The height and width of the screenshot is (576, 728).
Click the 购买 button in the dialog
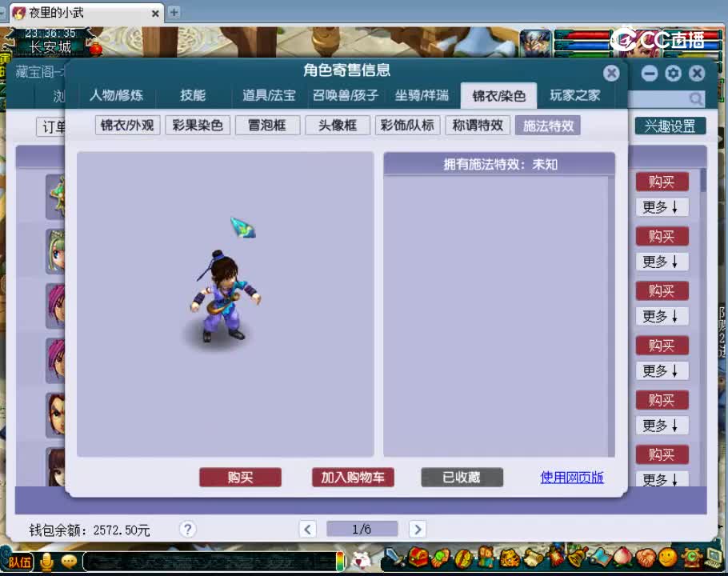point(241,477)
